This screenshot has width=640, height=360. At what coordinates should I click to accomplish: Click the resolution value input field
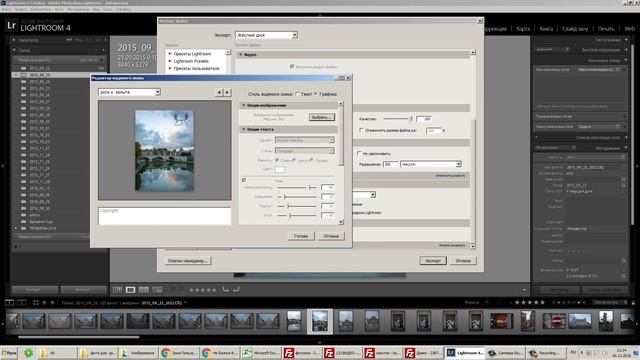click(x=390, y=164)
